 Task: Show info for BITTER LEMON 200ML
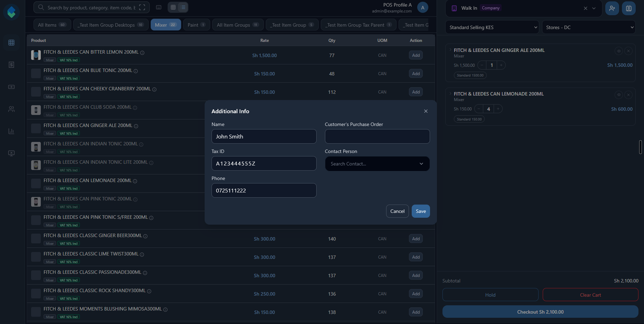pos(142,53)
